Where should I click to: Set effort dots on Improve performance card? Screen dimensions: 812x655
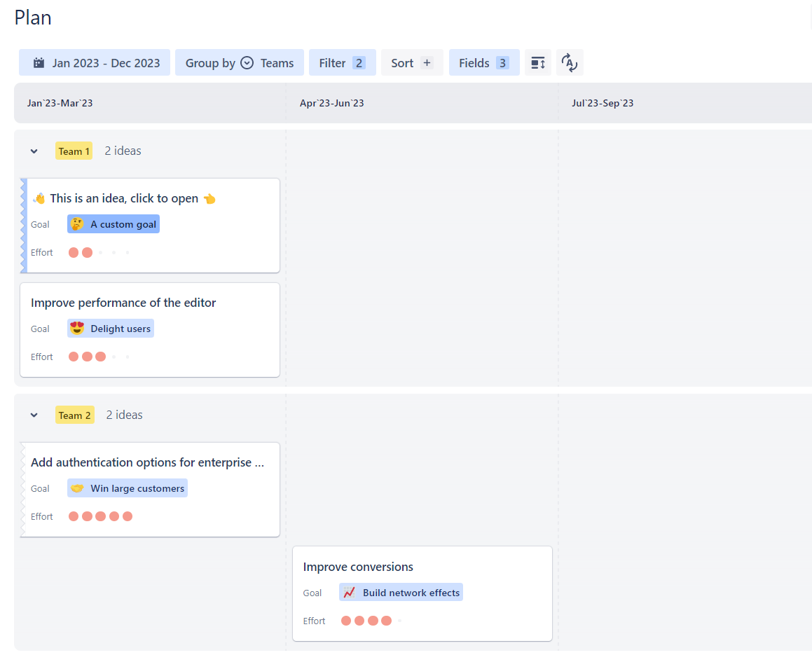click(100, 357)
